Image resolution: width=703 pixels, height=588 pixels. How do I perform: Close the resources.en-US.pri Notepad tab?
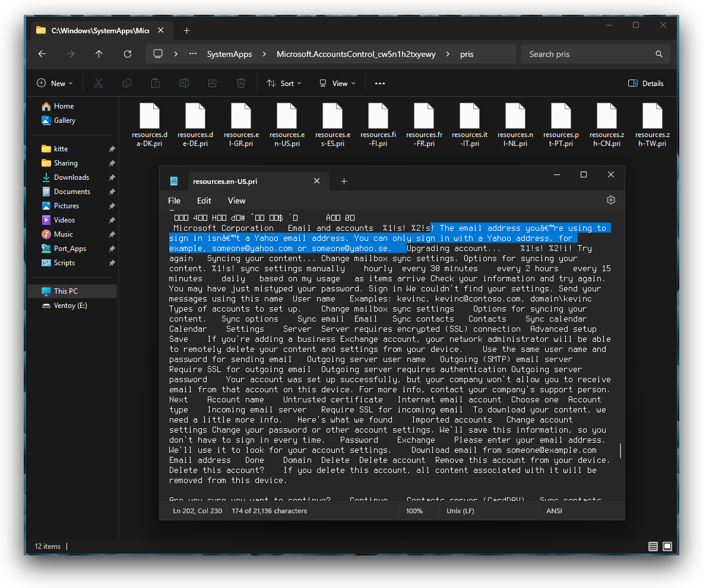pyautogui.click(x=317, y=181)
